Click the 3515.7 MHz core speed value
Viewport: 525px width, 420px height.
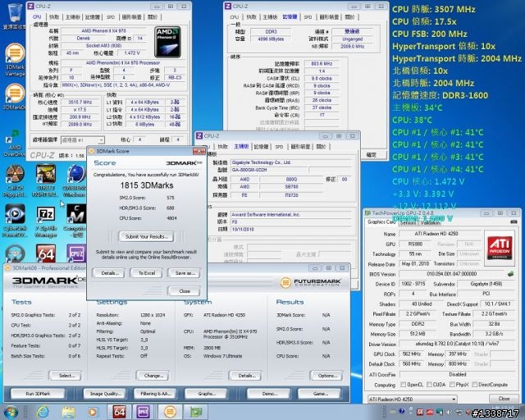[x=80, y=103]
